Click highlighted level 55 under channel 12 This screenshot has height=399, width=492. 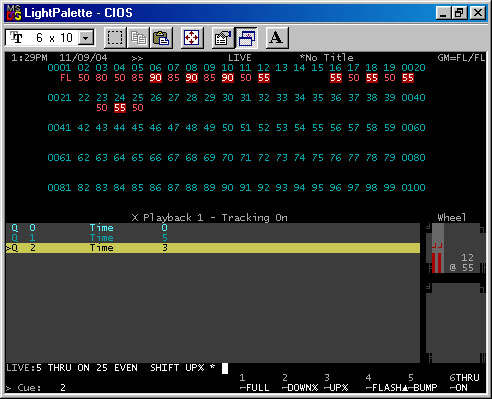[264, 78]
